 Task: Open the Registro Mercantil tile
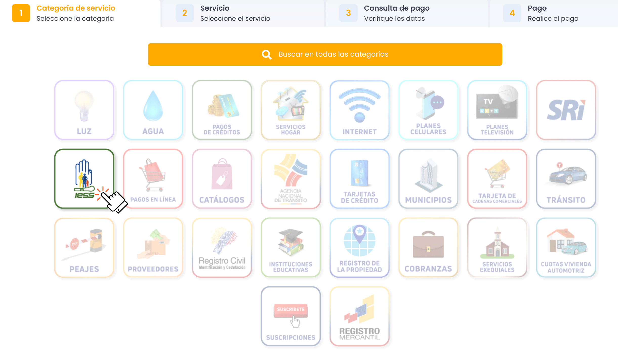(x=360, y=316)
